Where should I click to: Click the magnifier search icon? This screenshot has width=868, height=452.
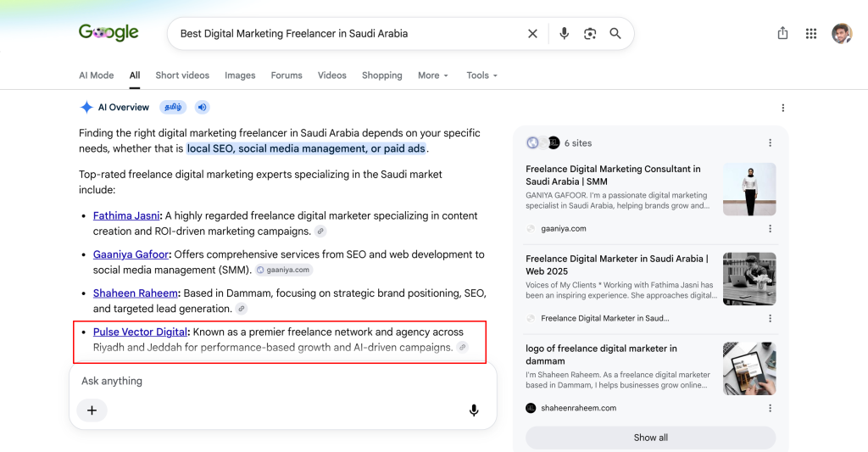click(615, 34)
